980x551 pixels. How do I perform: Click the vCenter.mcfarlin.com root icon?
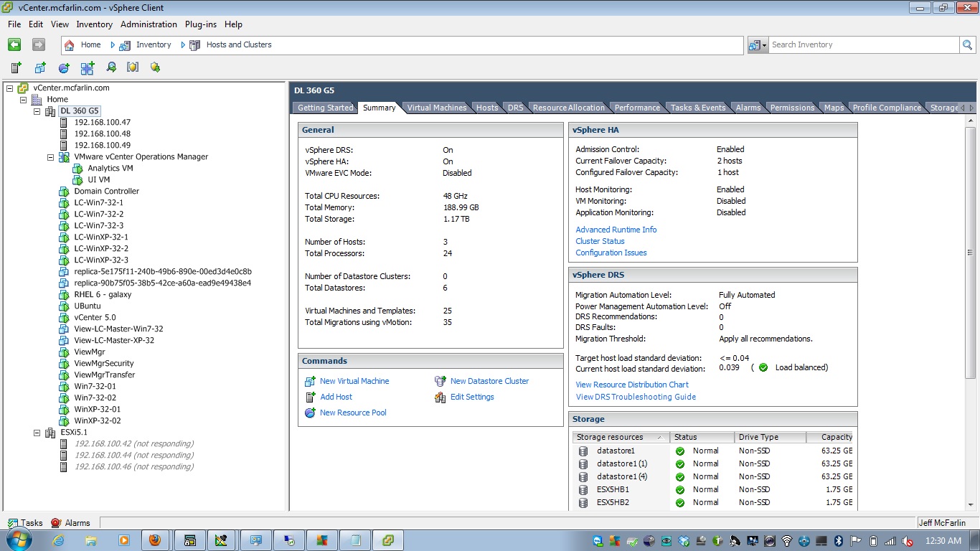pyautogui.click(x=23, y=88)
